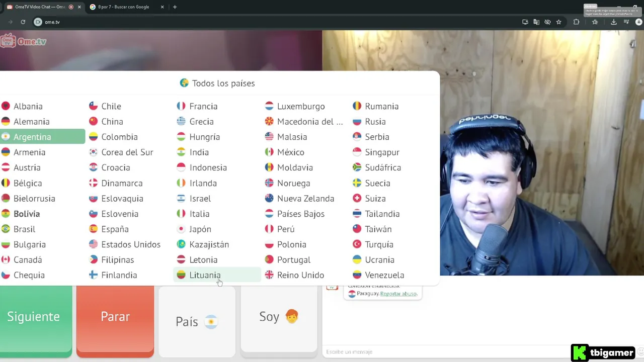This screenshot has width=644, height=362.
Task: Click the Ome.tv logo
Action: click(x=24, y=41)
